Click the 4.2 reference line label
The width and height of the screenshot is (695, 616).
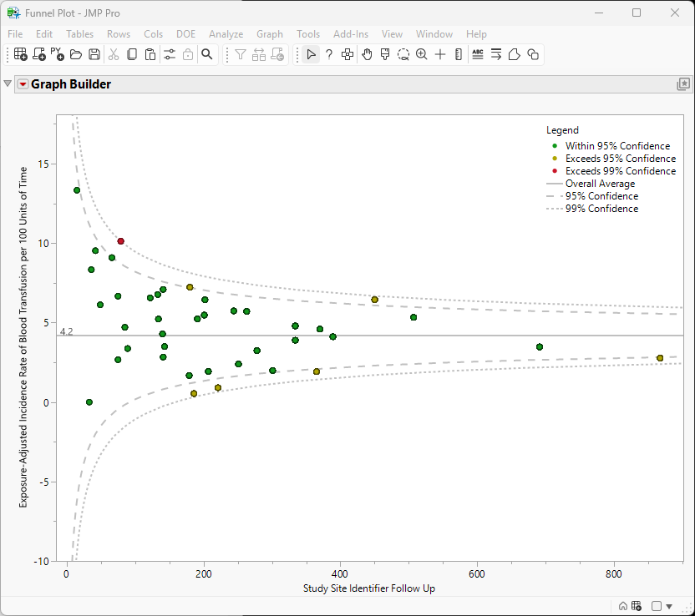(67, 331)
